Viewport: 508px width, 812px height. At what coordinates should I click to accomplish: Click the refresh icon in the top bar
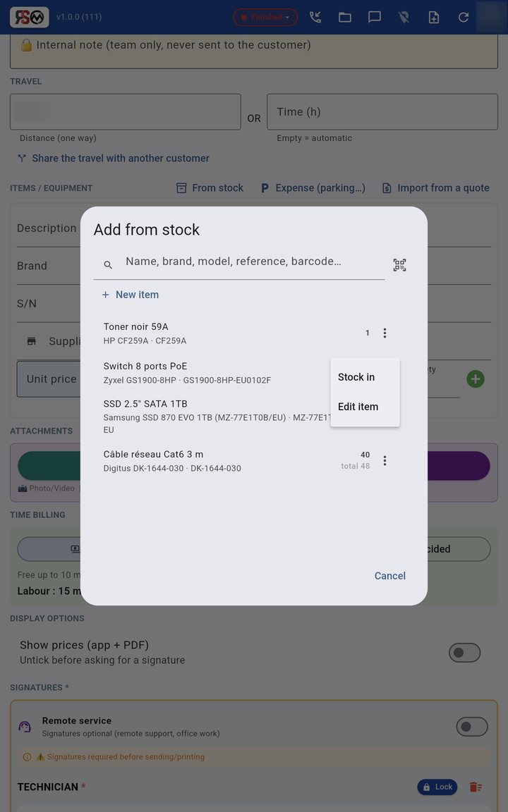click(x=464, y=17)
